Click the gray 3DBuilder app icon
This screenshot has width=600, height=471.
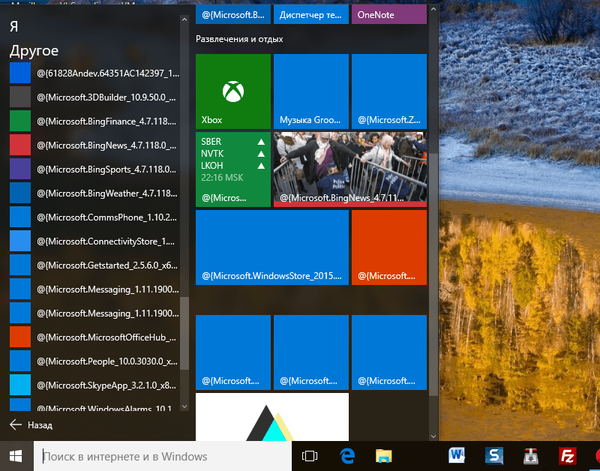click(x=20, y=97)
